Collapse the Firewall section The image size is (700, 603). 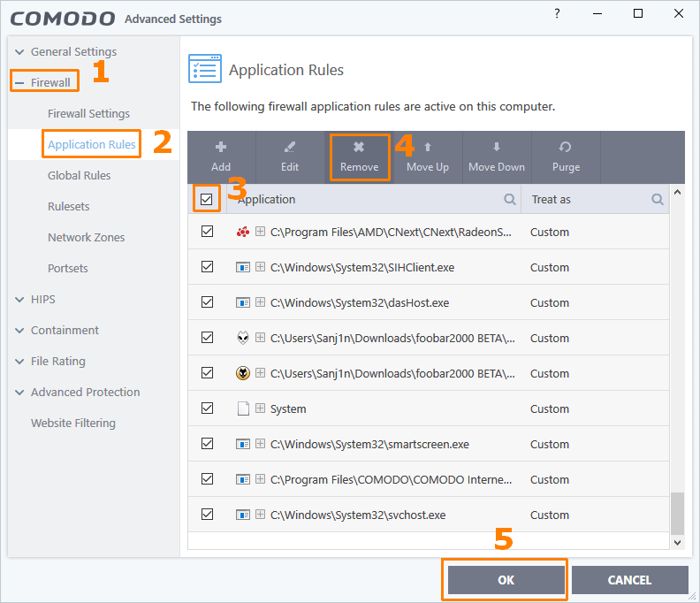click(x=19, y=82)
